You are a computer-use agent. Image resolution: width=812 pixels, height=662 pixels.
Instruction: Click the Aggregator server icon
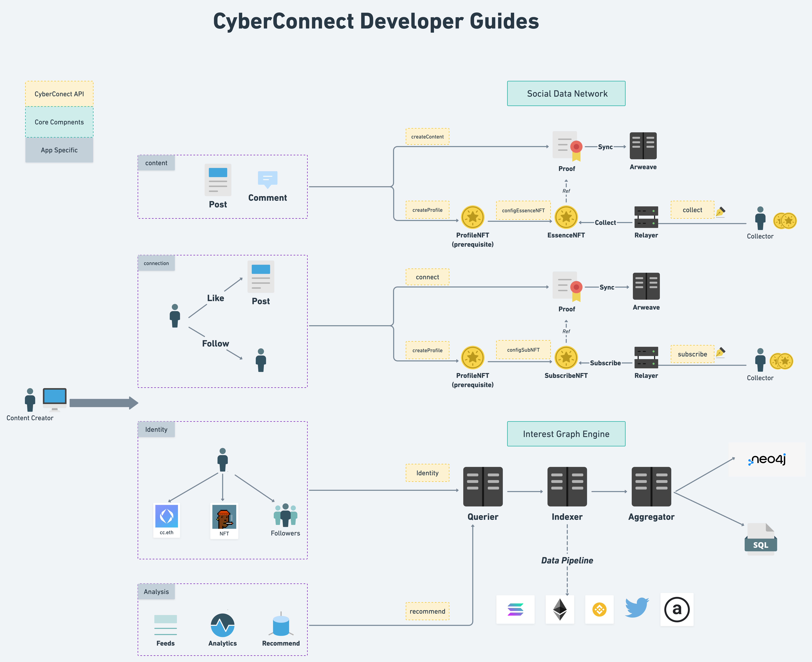[651, 487]
